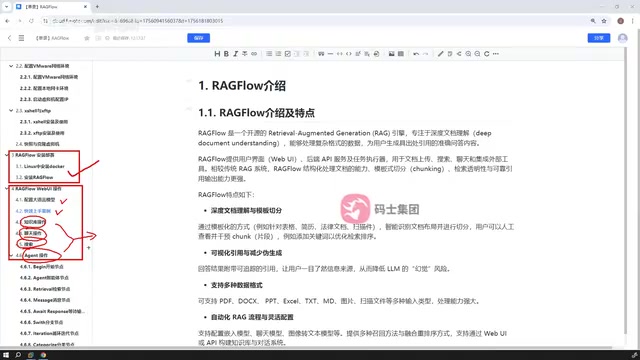Click the blue save button
Screen dimensions: 640x360
click(x=198, y=38)
